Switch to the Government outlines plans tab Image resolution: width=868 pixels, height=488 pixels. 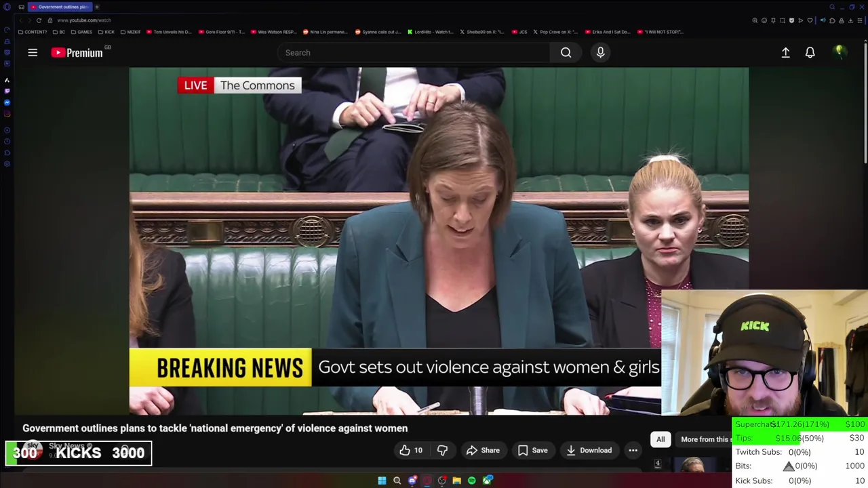pyautogui.click(x=60, y=7)
